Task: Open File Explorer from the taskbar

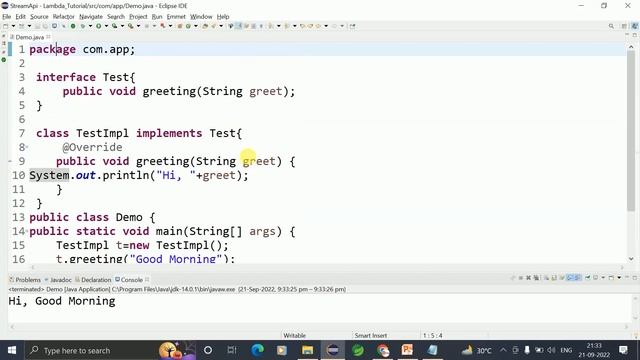Action: 307,350
